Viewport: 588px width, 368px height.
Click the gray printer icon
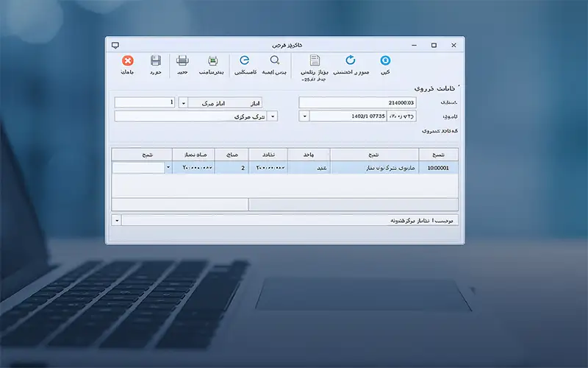coord(182,61)
